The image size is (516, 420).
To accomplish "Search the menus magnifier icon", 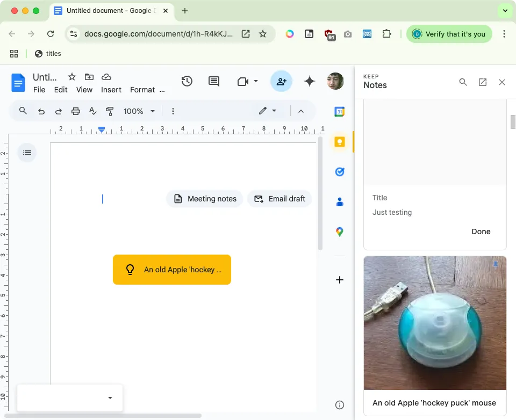I will click(23, 111).
